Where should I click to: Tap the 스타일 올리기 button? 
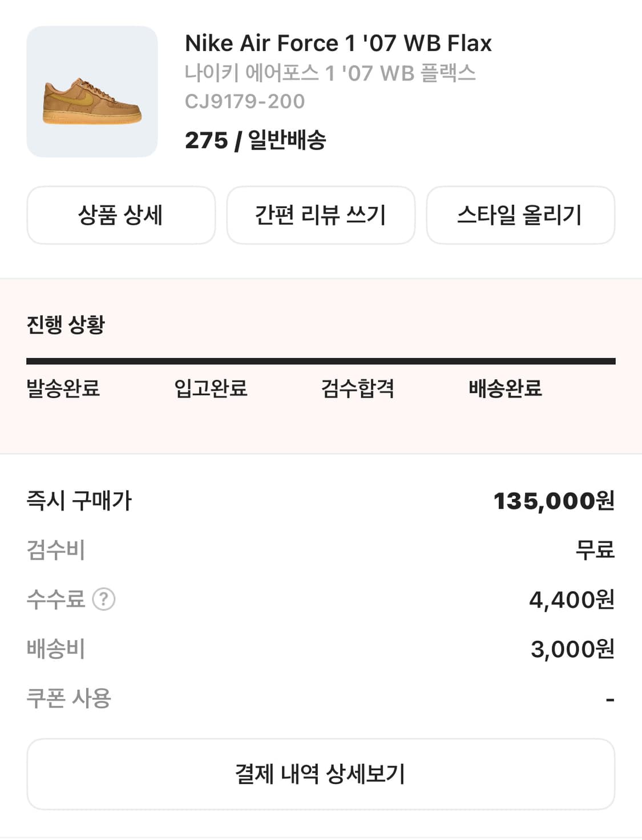(520, 215)
